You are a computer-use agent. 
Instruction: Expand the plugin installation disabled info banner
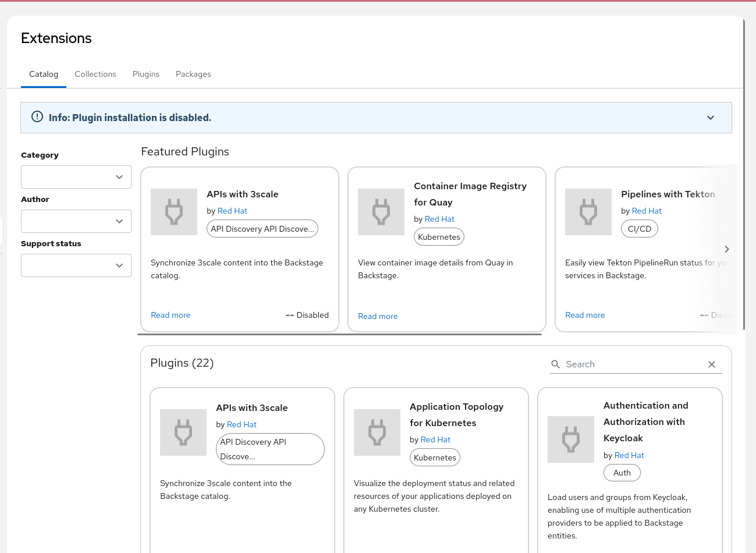click(710, 118)
